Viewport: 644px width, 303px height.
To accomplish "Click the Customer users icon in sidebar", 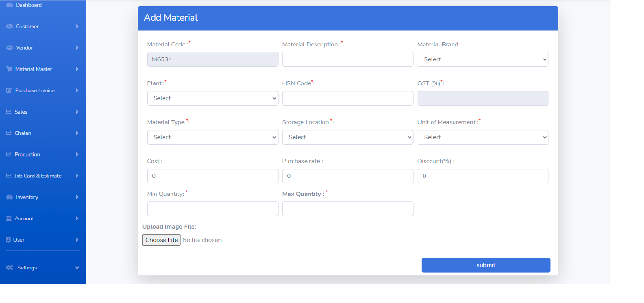I will coord(9,26).
